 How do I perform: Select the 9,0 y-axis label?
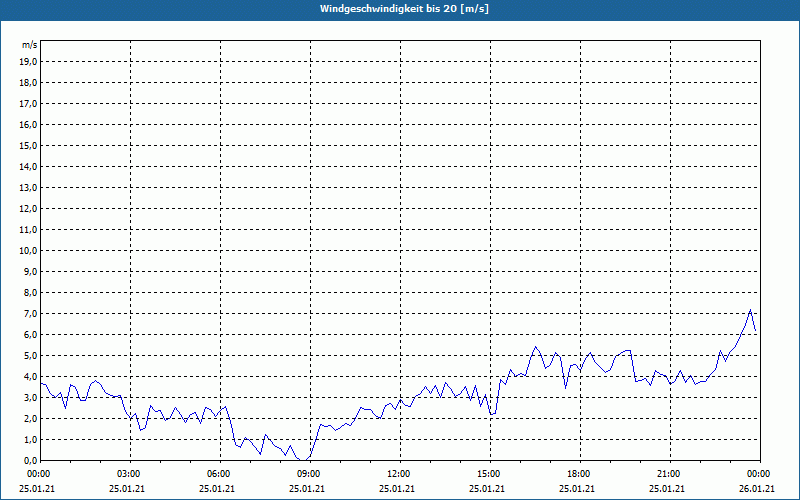(31, 271)
